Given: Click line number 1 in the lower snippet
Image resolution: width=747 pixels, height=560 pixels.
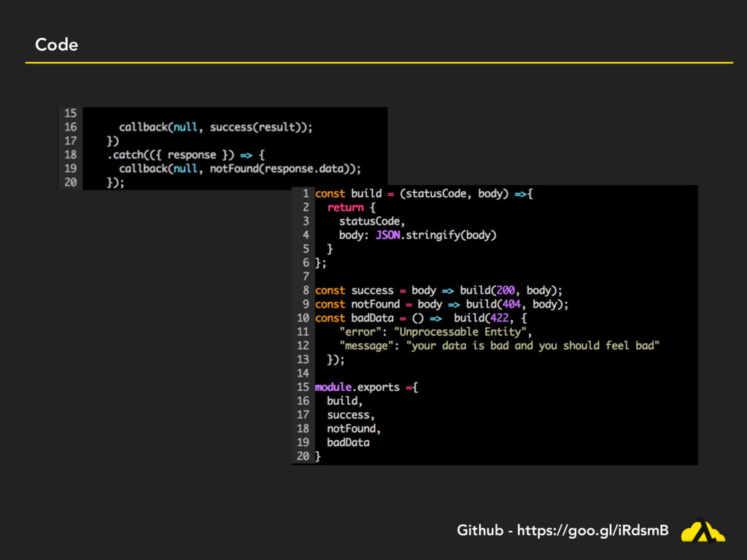Looking at the screenshot, I should point(306,194).
